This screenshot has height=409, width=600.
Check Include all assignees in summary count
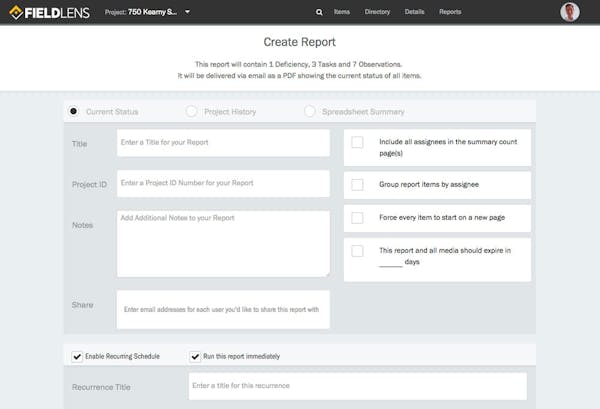coord(357,142)
